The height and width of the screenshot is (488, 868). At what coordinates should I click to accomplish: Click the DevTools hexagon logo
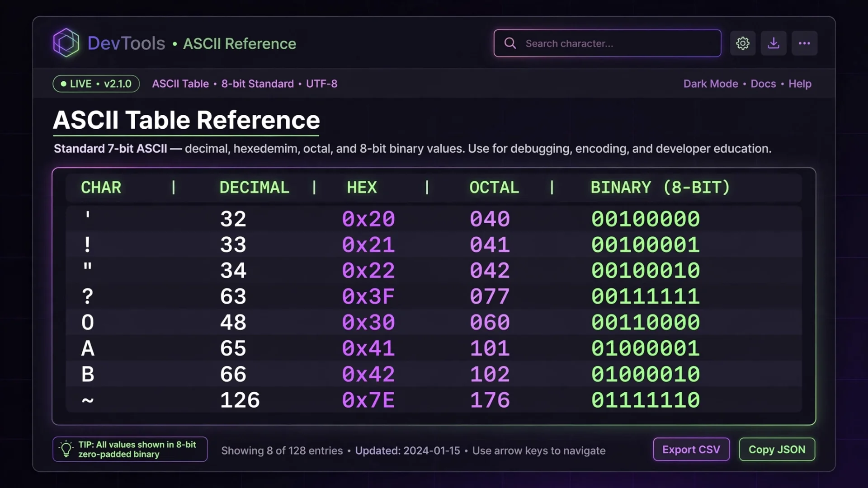pyautogui.click(x=66, y=43)
